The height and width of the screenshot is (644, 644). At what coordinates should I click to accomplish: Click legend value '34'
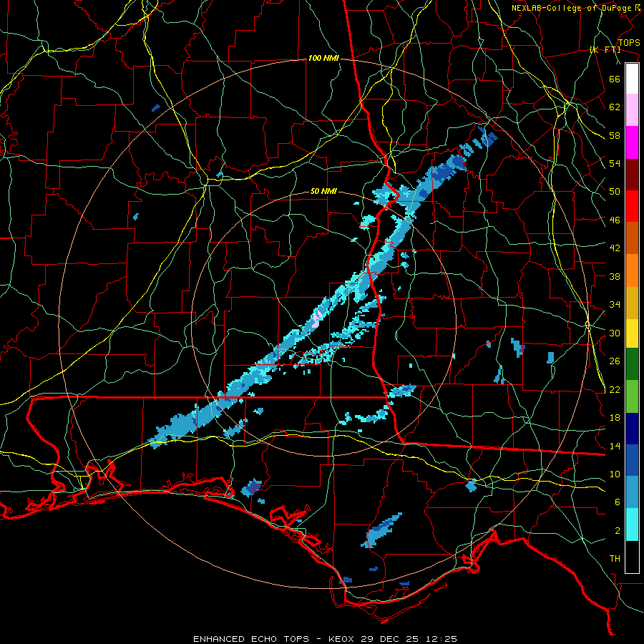click(x=615, y=304)
